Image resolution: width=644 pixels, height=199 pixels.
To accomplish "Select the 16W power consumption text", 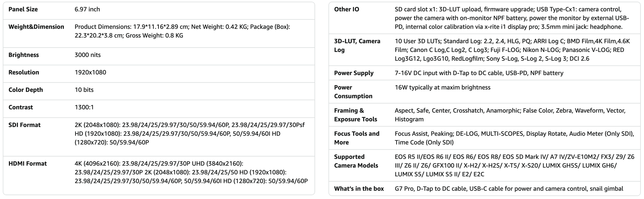I will [x=442, y=88].
